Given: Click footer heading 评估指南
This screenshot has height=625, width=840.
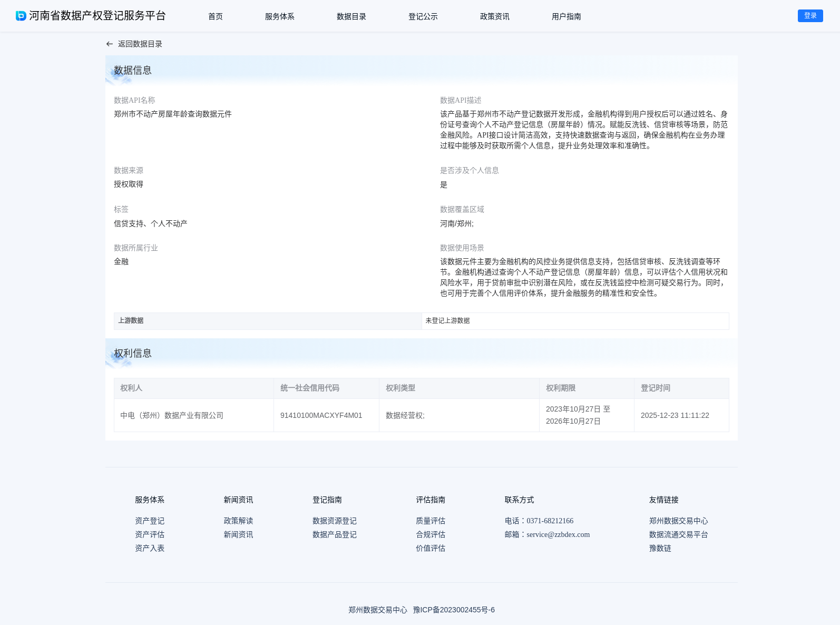Looking at the screenshot, I should coord(431,500).
